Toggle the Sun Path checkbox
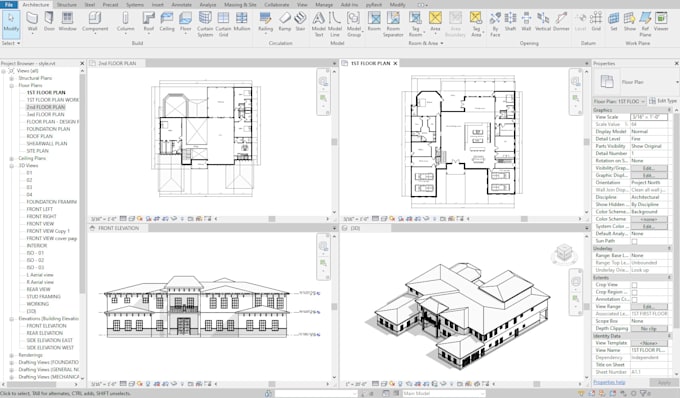Screen dimensions: 680x398 (x=634, y=241)
